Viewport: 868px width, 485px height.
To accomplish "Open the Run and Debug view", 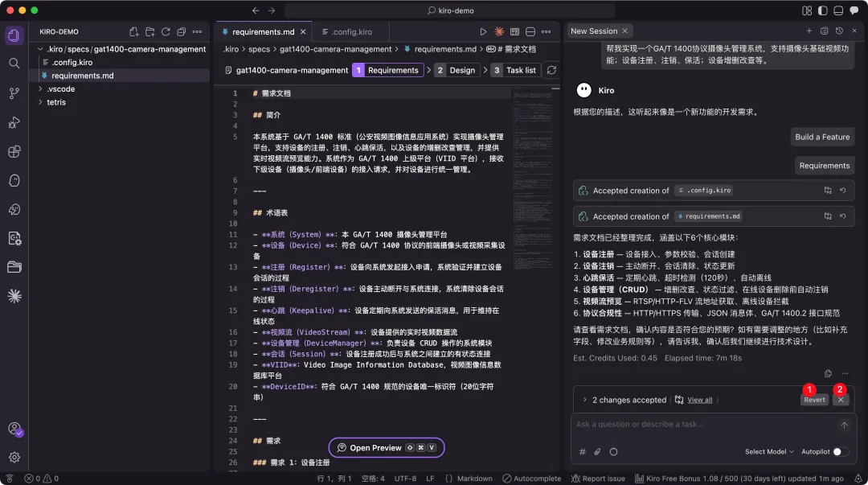I will (x=14, y=122).
